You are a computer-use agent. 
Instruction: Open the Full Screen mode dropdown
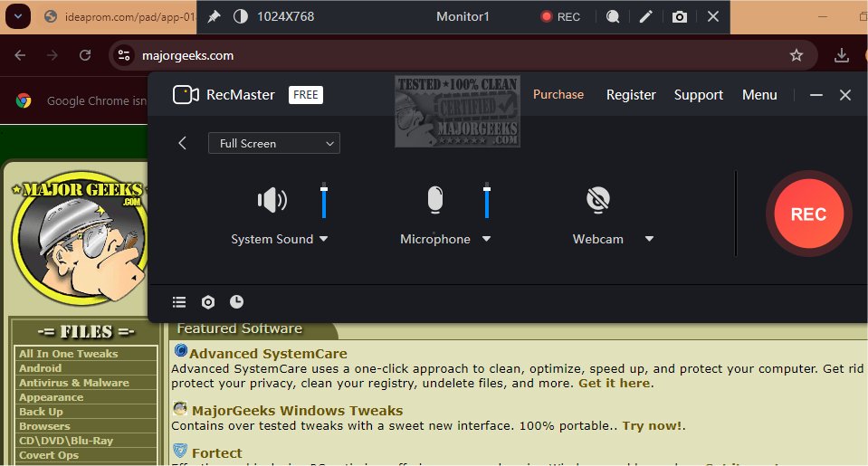click(274, 143)
